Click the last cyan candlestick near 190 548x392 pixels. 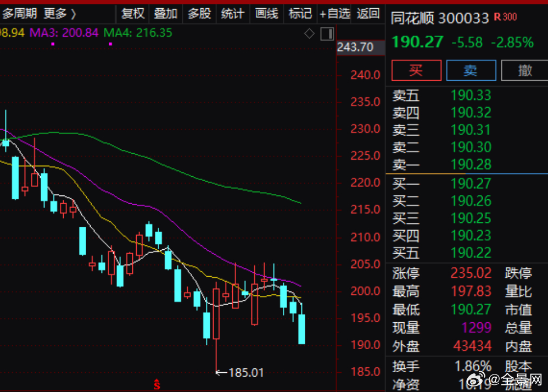(301, 328)
